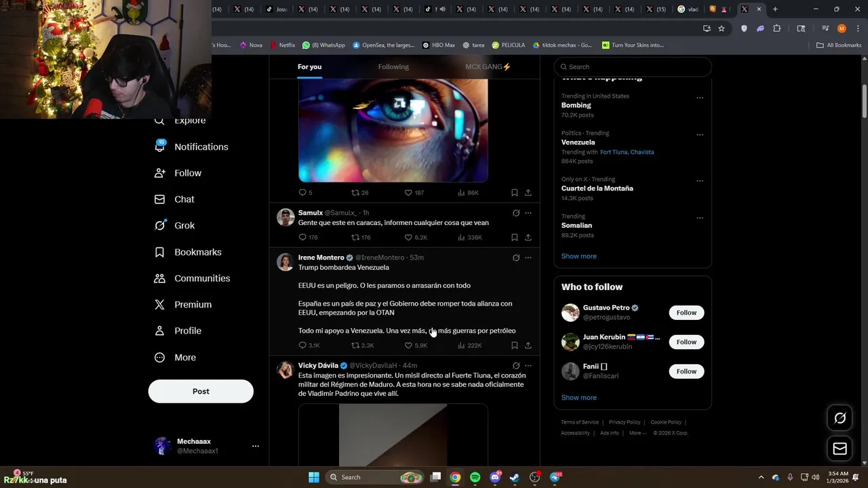
Task: Expand the More sidebar menu
Action: click(x=176, y=357)
